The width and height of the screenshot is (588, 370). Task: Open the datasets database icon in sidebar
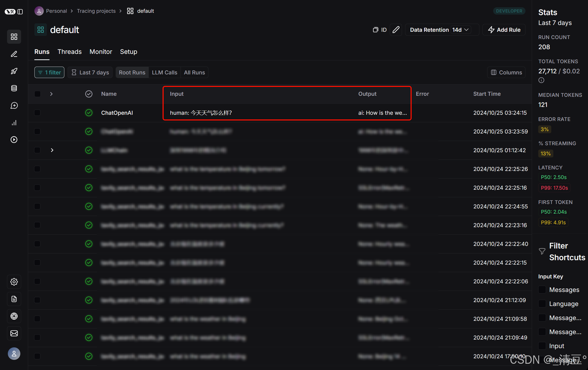[x=14, y=88]
